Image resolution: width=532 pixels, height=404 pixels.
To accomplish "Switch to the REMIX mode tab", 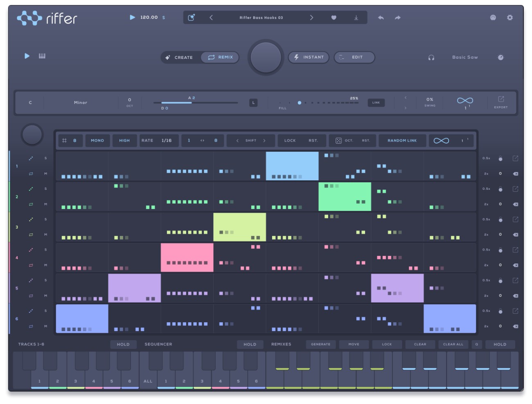I will pos(220,57).
